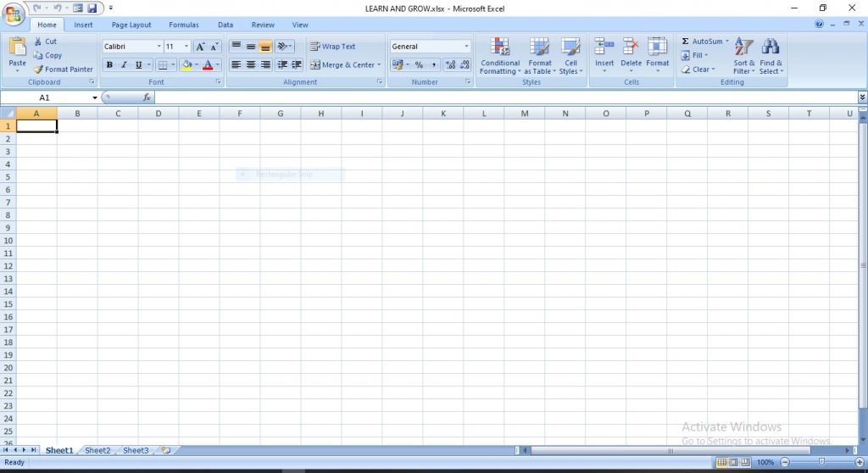Switch to the Page Layout tab
This screenshot has width=868, height=473.
coord(131,25)
